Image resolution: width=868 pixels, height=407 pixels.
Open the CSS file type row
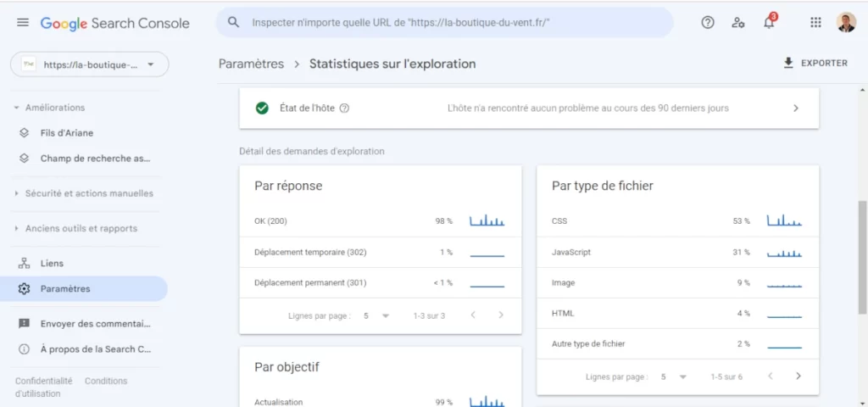tap(677, 221)
